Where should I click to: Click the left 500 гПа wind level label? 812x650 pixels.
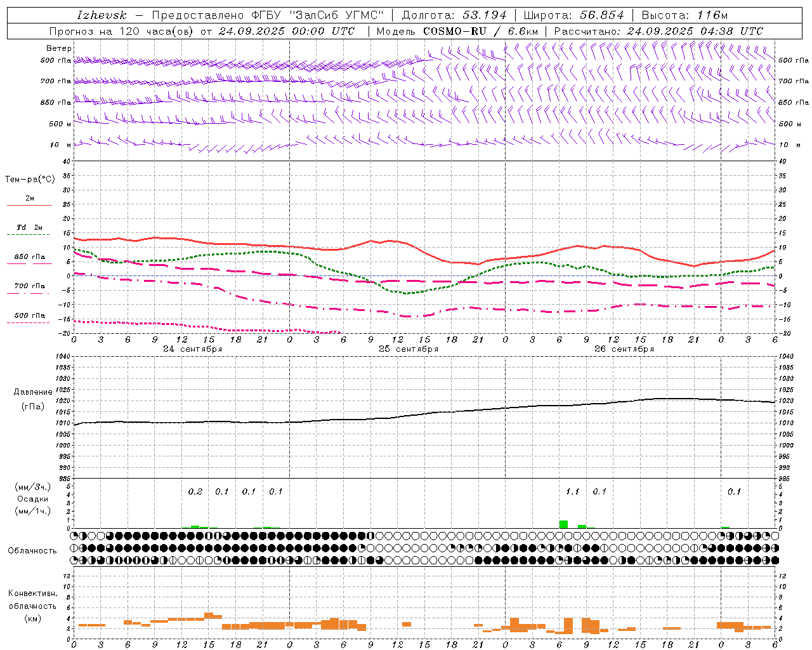click(56, 60)
